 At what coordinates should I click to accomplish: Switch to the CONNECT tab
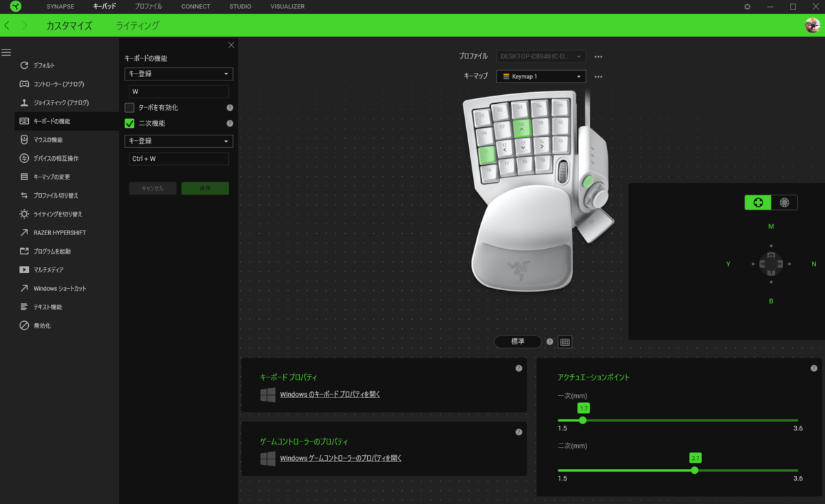(x=196, y=6)
